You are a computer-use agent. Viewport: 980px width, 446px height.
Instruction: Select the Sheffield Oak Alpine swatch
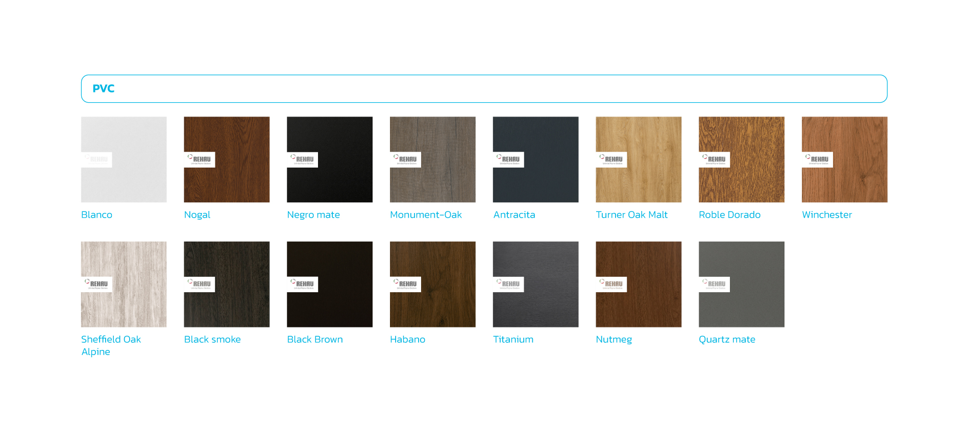point(124,285)
